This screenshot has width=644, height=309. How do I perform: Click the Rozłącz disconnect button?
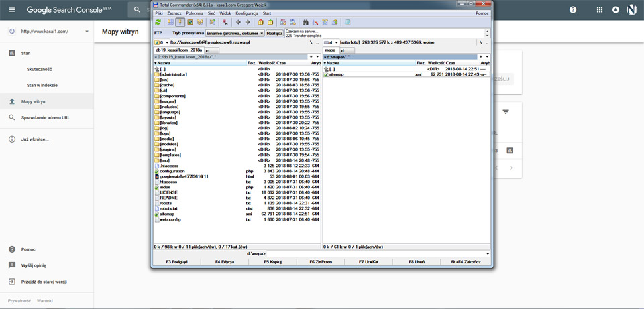274,34
